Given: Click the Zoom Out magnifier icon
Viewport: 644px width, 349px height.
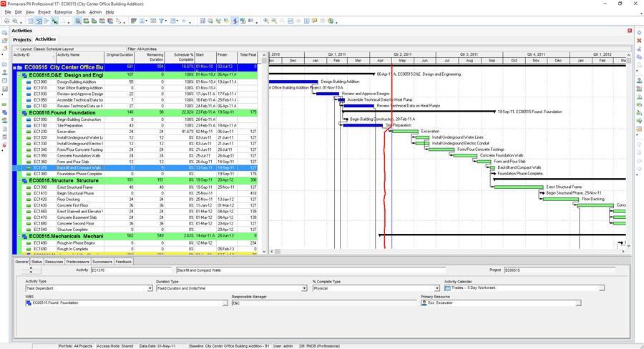Looking at the screenshot, I should pyautogui.click(x=274, y=21).
